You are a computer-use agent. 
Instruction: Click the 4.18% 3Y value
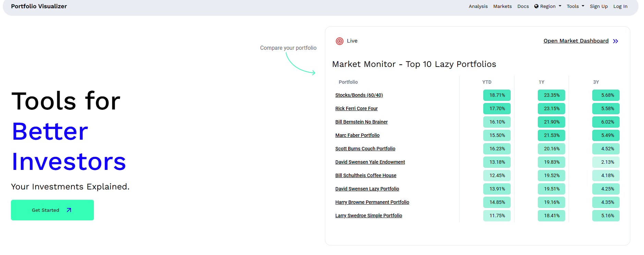(606, 175)
